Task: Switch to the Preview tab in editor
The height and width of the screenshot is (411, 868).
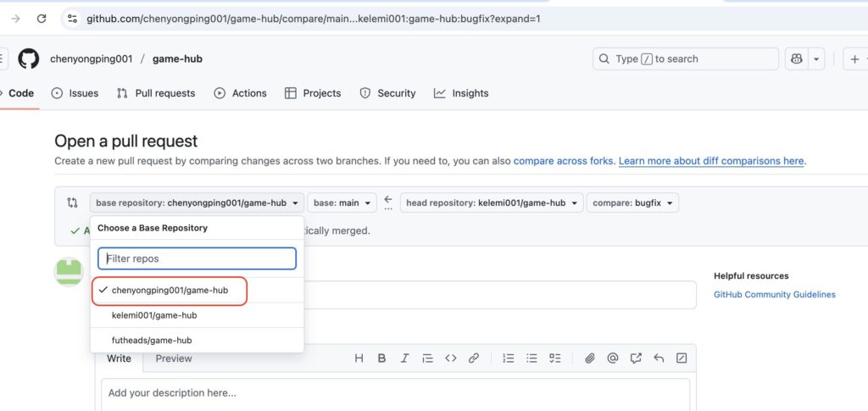Action: point(174,358)
